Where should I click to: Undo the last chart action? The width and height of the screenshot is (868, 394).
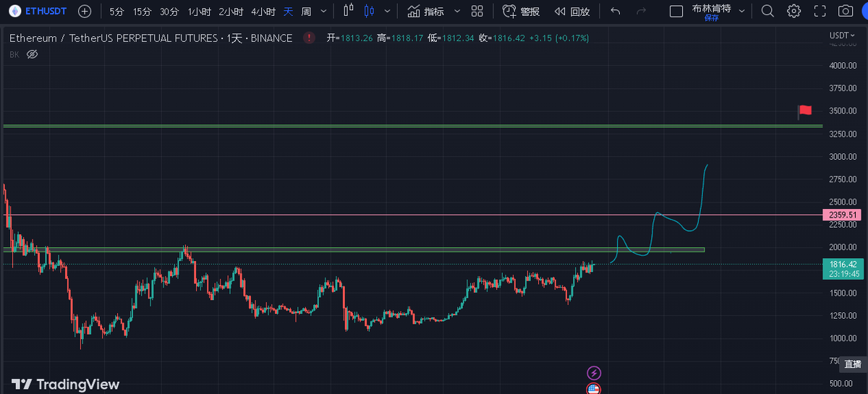[616, 12]
